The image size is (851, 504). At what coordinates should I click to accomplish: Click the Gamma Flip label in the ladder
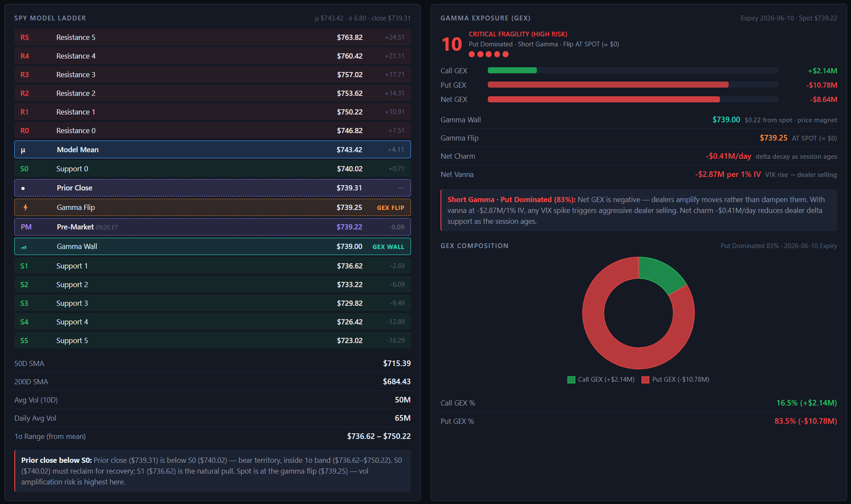pyautogui.click(x=76, y=207)
